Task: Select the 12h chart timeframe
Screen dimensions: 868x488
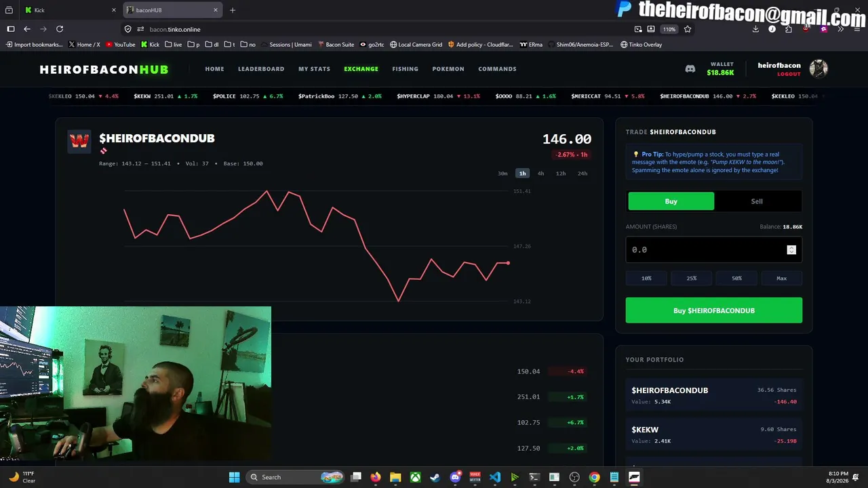Action: pyautogui.click(x=561, y=174)
